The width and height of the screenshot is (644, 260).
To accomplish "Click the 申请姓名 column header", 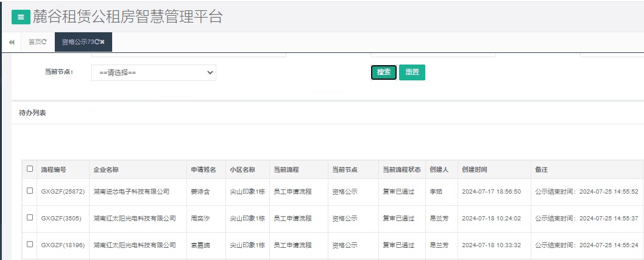I will pyautogui.click(x=203, y=170).
